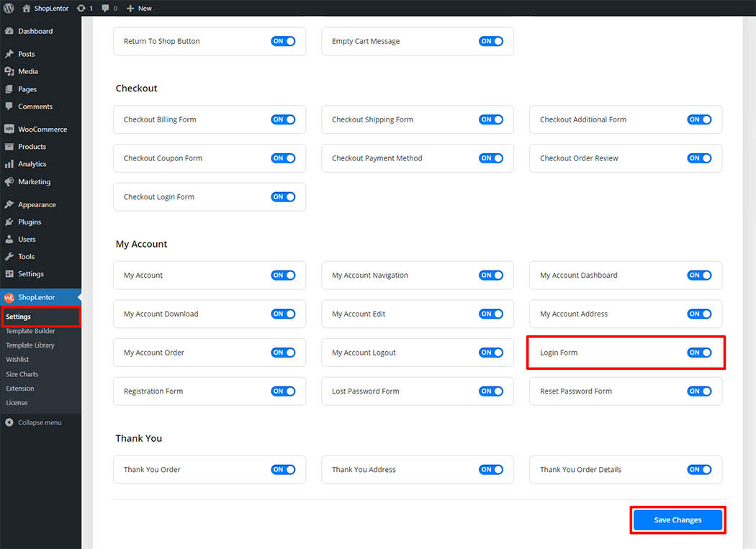756x549 pixels.
Task: Click the Appearance brush icon in sidebar
Action: 9,205
